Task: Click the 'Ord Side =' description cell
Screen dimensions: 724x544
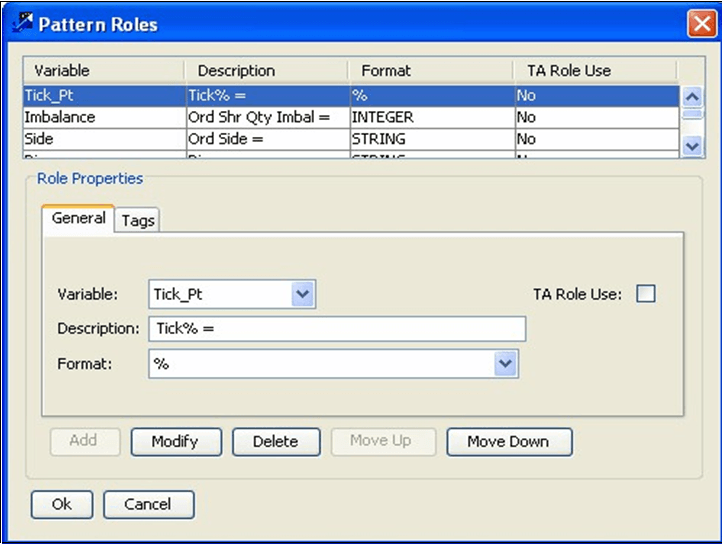Action: (x=268, y=139)
